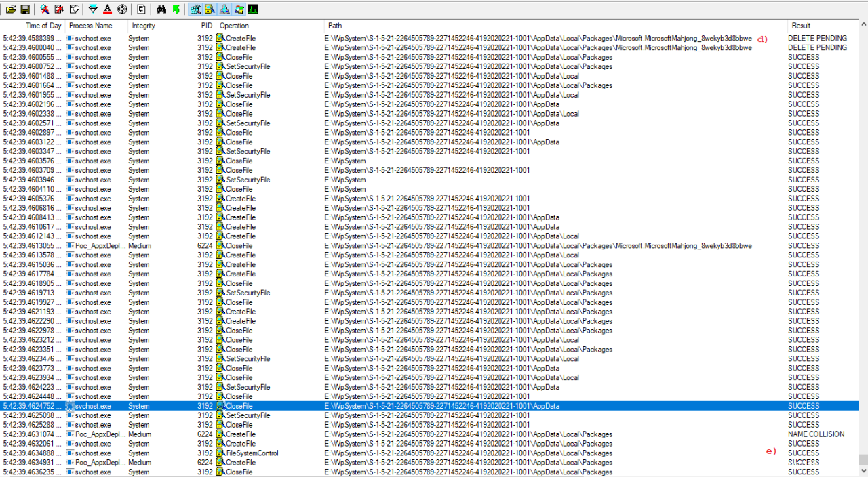Screen dimensions: 868x477
Task: Click the Process Name column header
Action: point(90,26)
